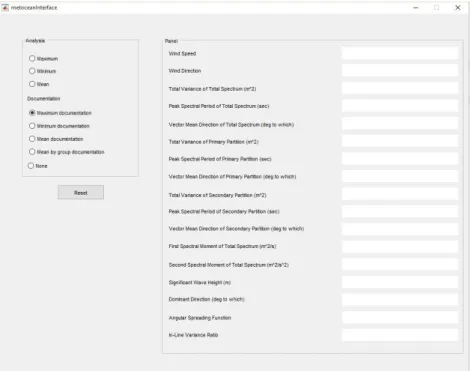This screenshot has width=471, height=371.
Task: Select the Maximum analysis radio button
Action: [32, 59]
